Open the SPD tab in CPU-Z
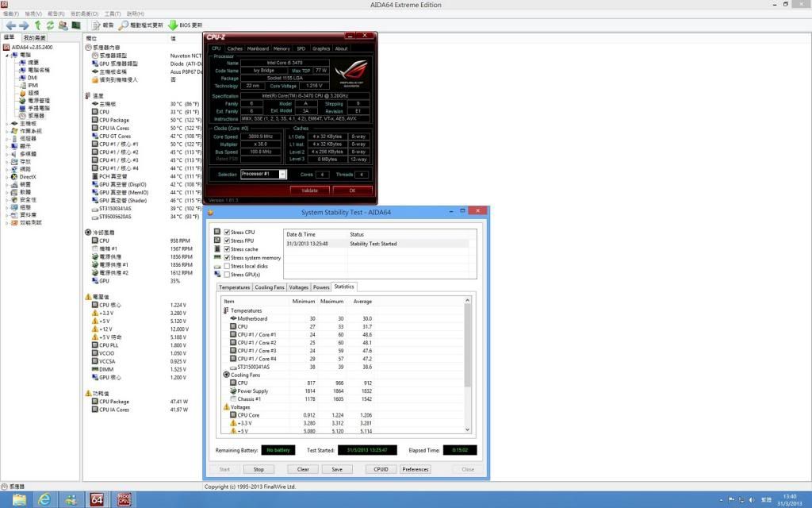This screenshot has height=508, width=812. [301, 48]
